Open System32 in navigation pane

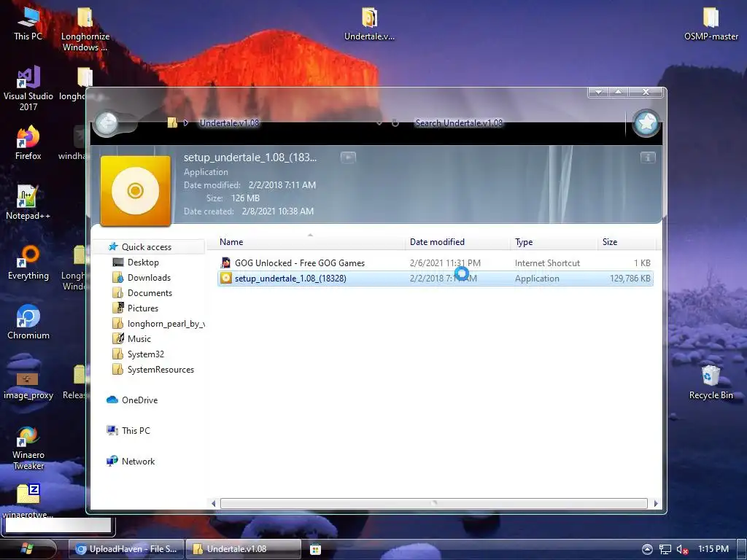point(145,354)
